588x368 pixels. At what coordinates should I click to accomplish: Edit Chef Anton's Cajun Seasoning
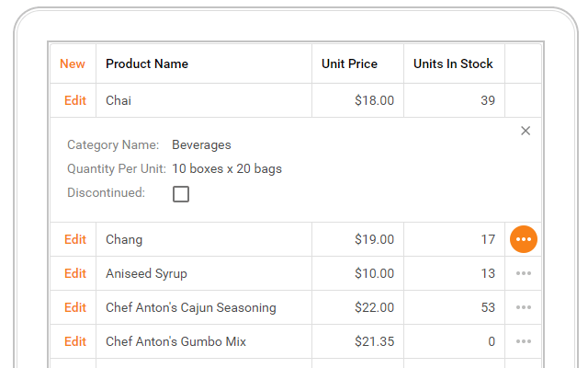(x=75, y=307)
